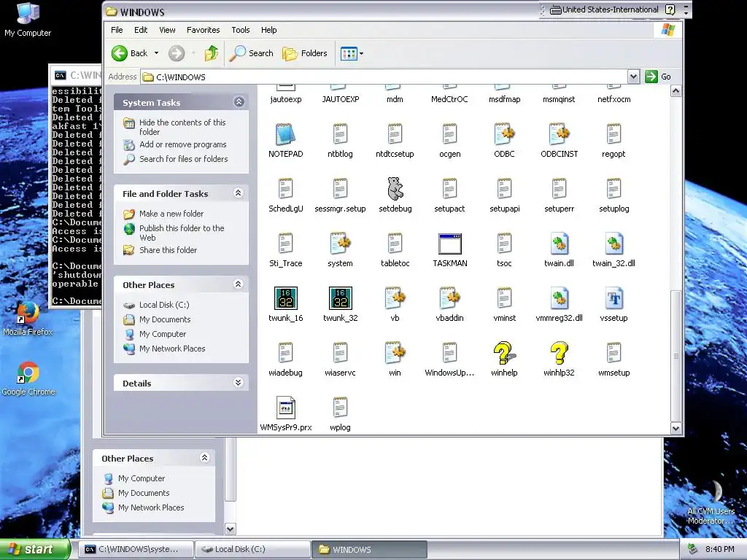The image size is (747, 560).
Task: Open the Edit menu
Action: point(141,30)
